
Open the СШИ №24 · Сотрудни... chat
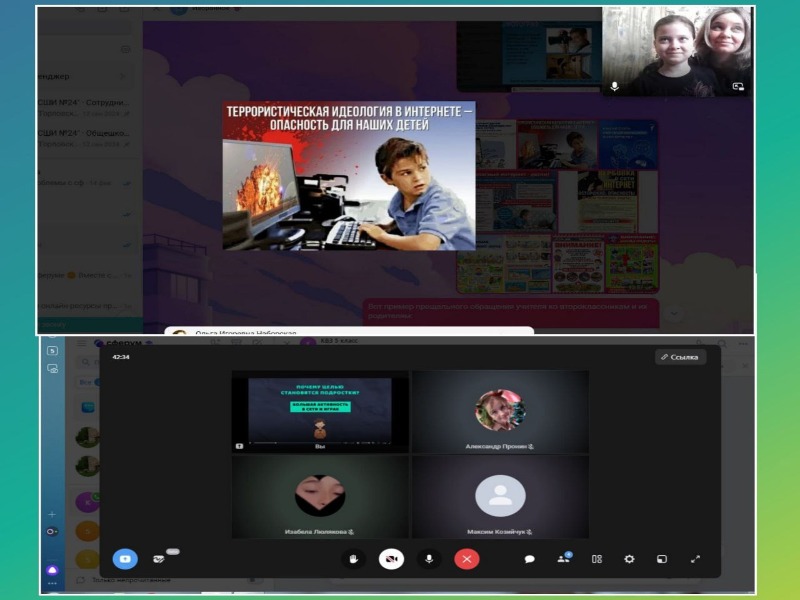pos(85,107)
